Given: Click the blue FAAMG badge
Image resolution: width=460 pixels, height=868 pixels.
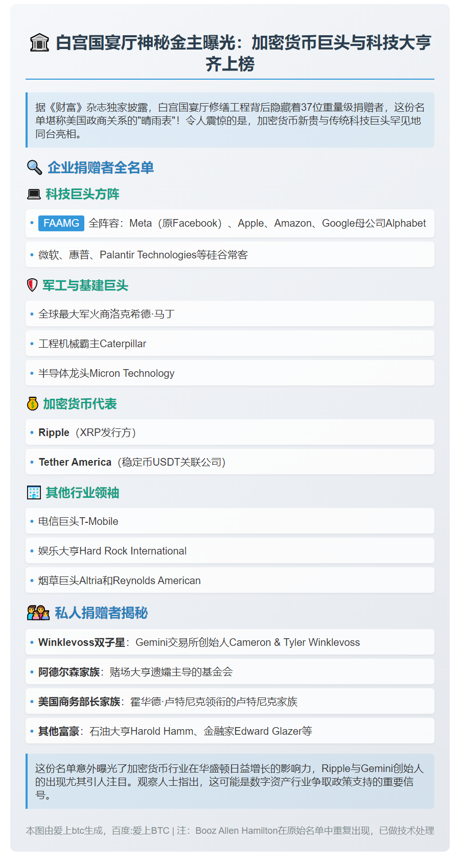Looking at the screenshot, I should [61, 223].
